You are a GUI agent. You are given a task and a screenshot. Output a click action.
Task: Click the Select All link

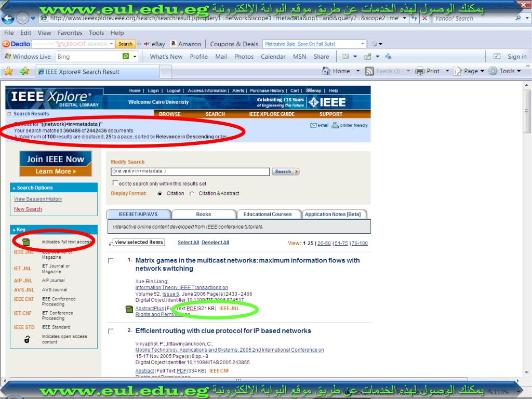tap(188, 243)
